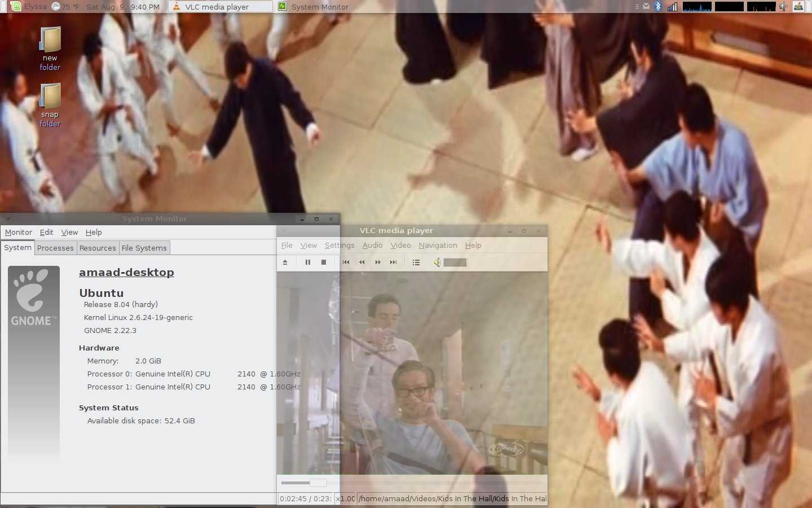The height and width of the screenshot is (508, 812).
Task: Click the available disk space 52.4 GiB
Action: 180,421
